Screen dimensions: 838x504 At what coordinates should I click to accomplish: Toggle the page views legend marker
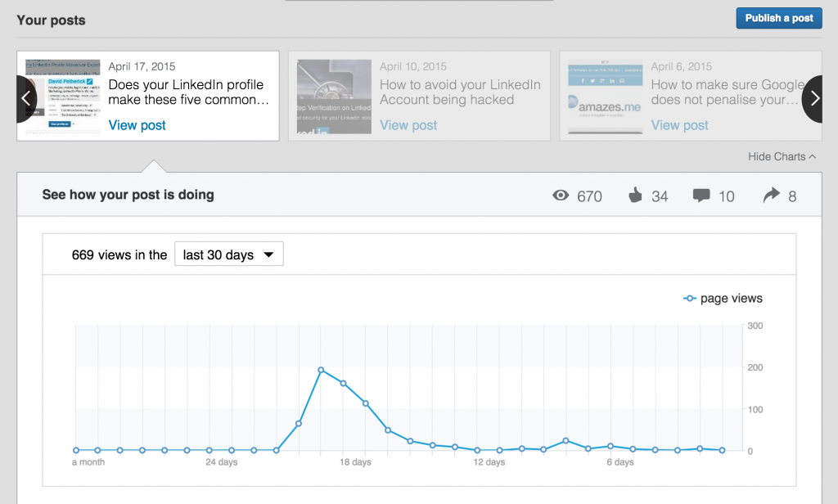click(x=690, y=299)
